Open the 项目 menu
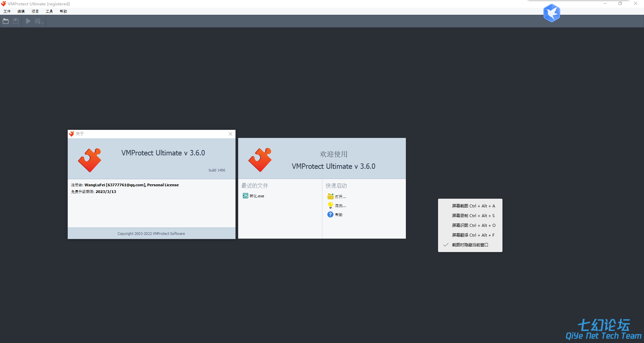The height and width of the screenshot is (343, 644). [x=35, y=11]
